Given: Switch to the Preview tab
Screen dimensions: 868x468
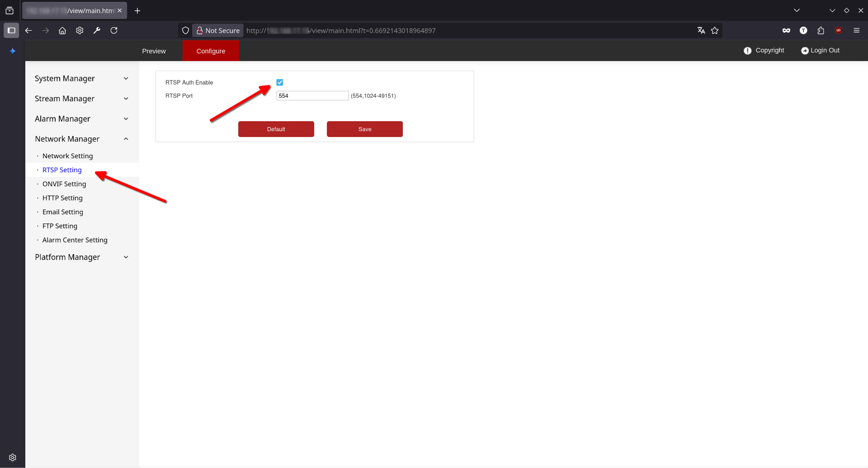Looking at the screenshot, I should [x=154, y=51].
